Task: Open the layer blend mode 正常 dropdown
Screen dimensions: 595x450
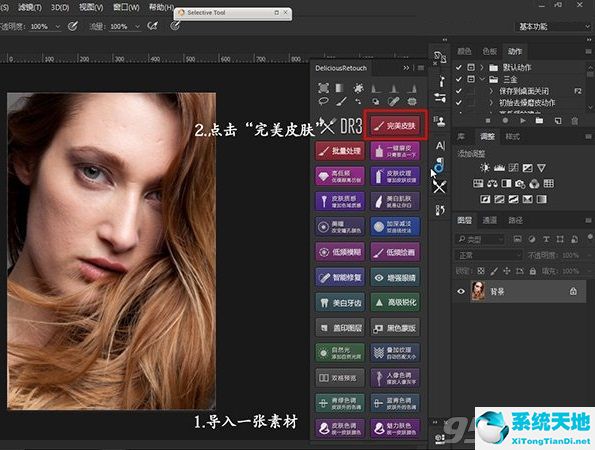Action: tap(489, 255)
